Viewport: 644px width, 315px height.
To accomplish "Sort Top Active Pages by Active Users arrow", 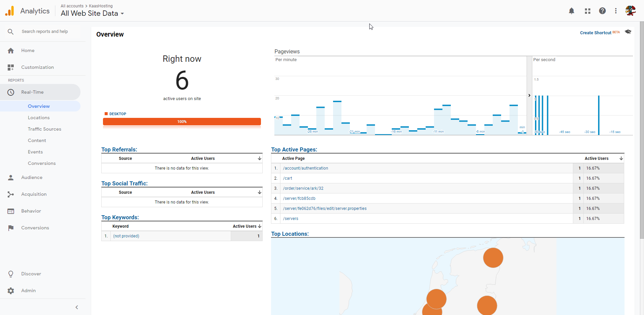I will (621, 159).
